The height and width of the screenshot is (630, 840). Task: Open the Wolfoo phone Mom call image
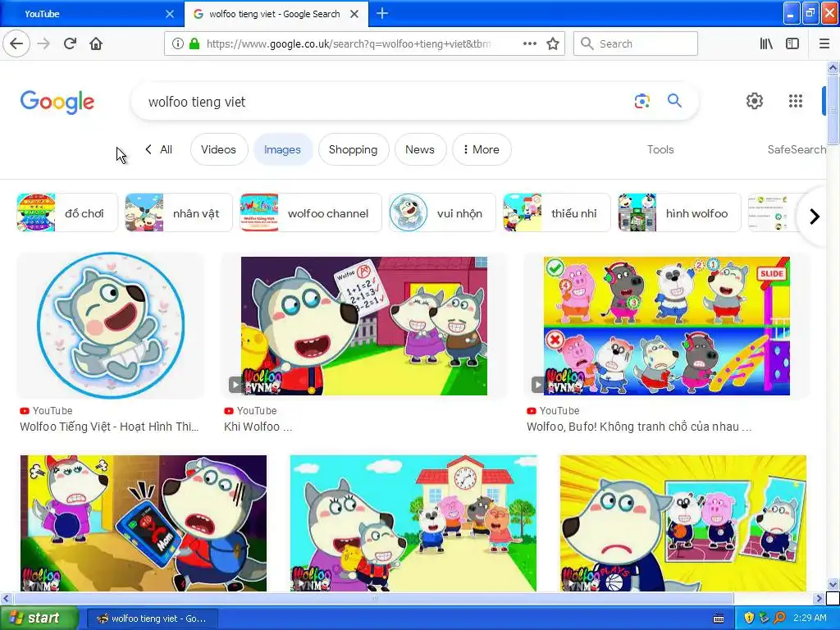pos(143,523)
